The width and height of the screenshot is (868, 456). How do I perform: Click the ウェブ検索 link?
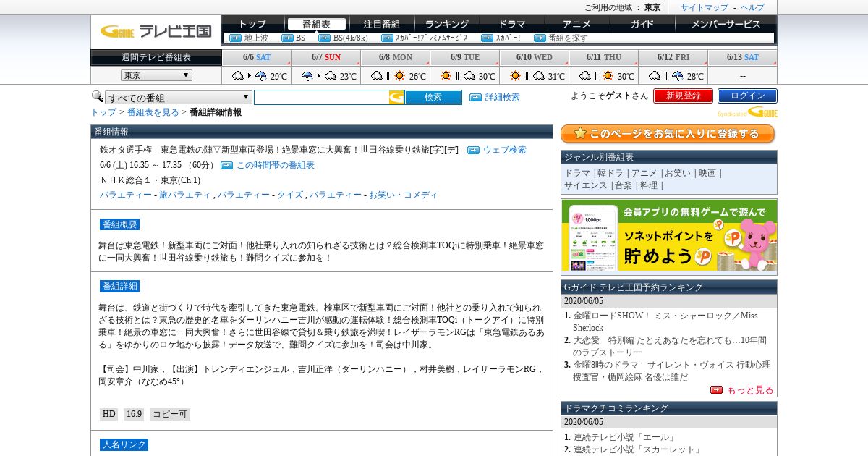pyautogui.click(x=505, y=150)
